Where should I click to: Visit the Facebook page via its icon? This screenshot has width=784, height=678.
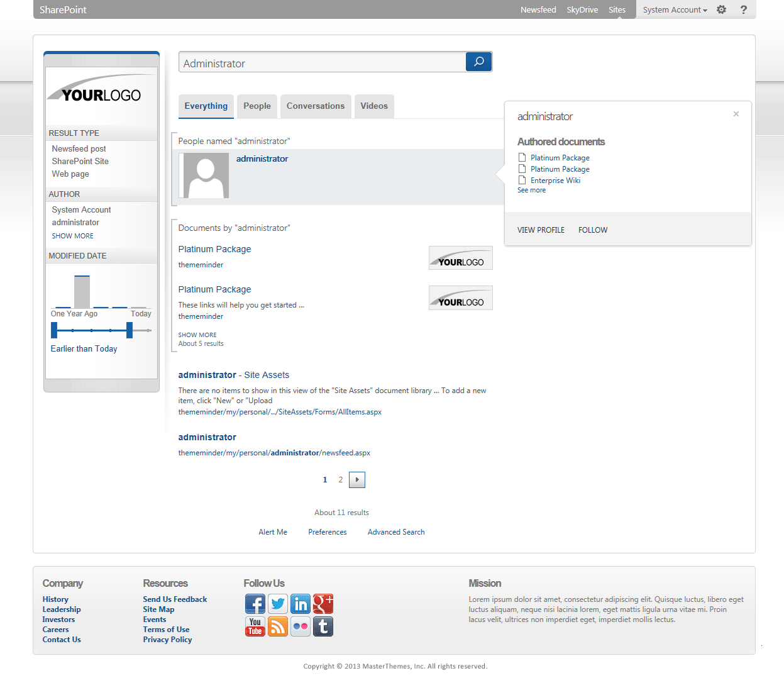(x=255, y=604)
